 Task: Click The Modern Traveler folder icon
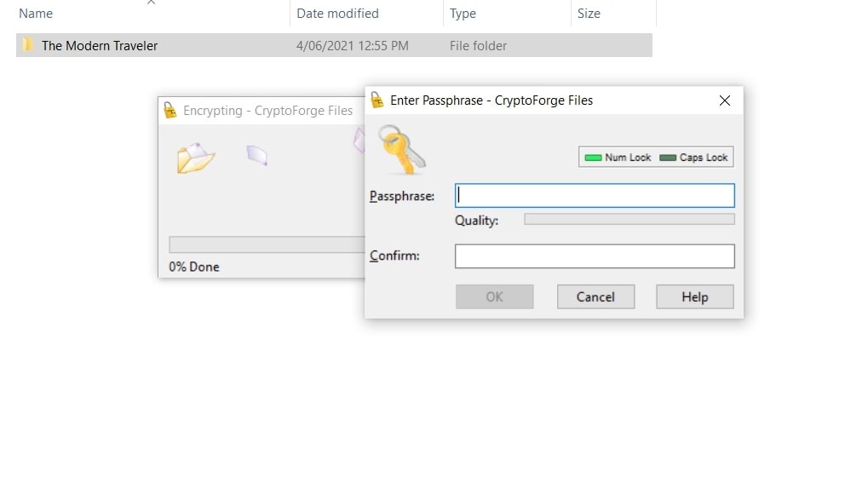27,45
